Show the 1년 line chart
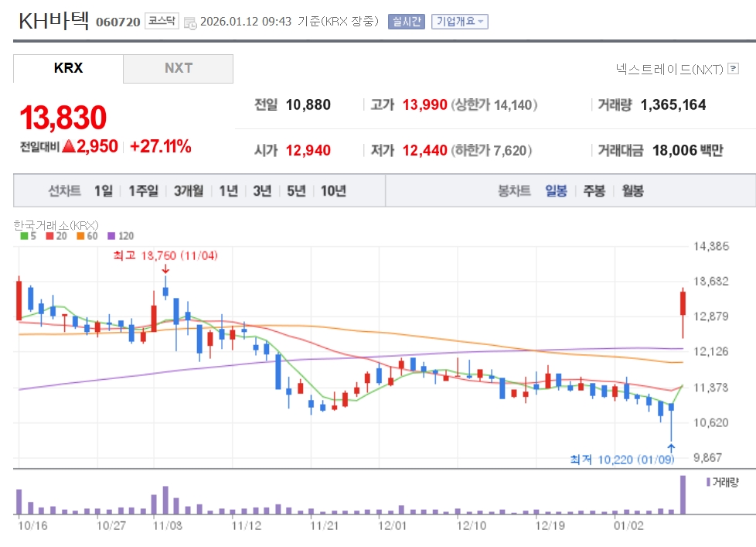Image resolution: width=756 pixels, height=547 pixels. coord(229,191)
